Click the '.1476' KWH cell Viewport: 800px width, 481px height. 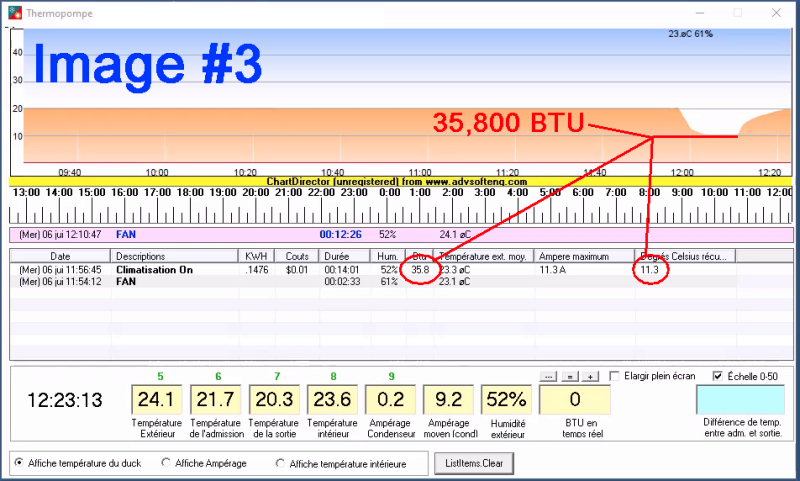(x=257, y=269)
